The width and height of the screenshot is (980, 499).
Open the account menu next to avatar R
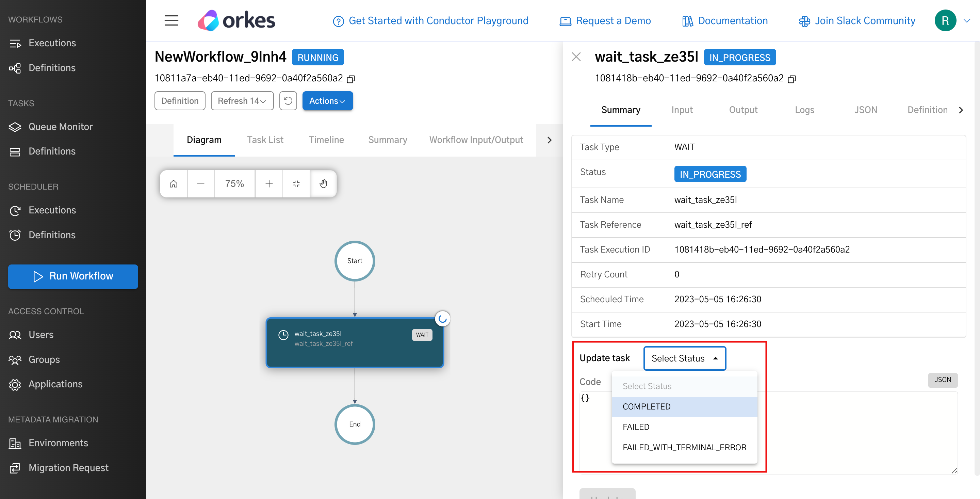pos(968,20)
